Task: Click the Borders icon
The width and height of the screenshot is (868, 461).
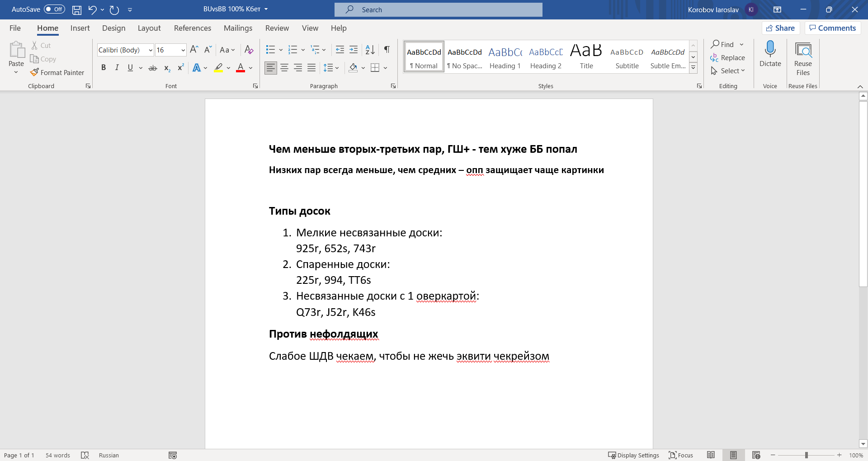Action: tap(375, 68)
